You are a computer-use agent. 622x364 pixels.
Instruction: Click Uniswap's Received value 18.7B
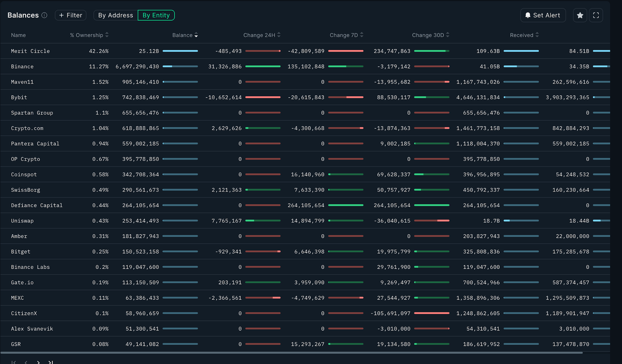point(492,221)
